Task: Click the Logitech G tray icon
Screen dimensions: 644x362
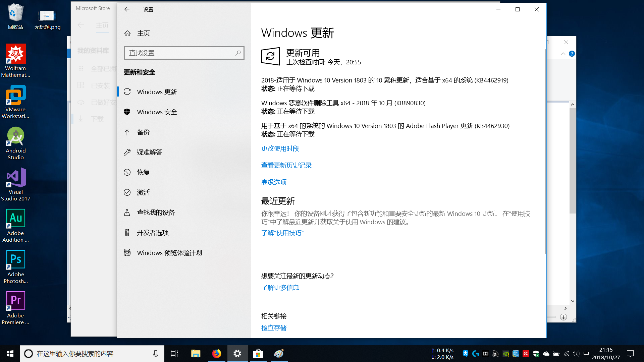Action: pos(475,354)
